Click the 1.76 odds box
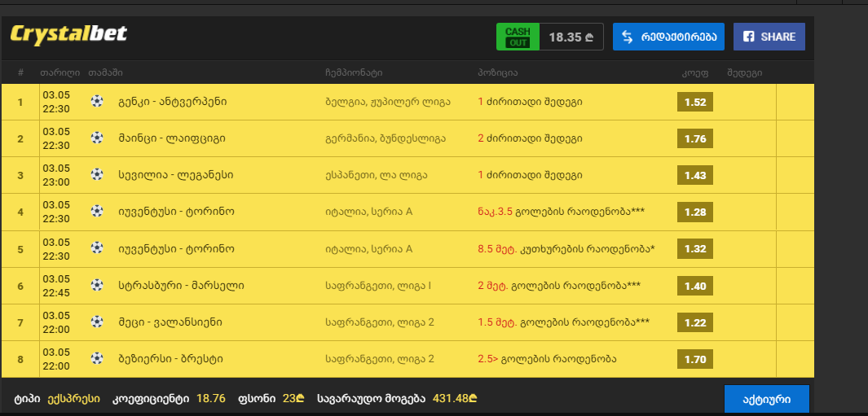Image resolution: width=868 pixels, height=416 pixels. (694, 139)
